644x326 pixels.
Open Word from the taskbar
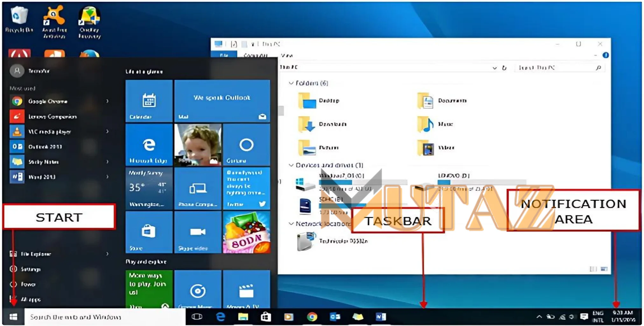coord(381,317)
